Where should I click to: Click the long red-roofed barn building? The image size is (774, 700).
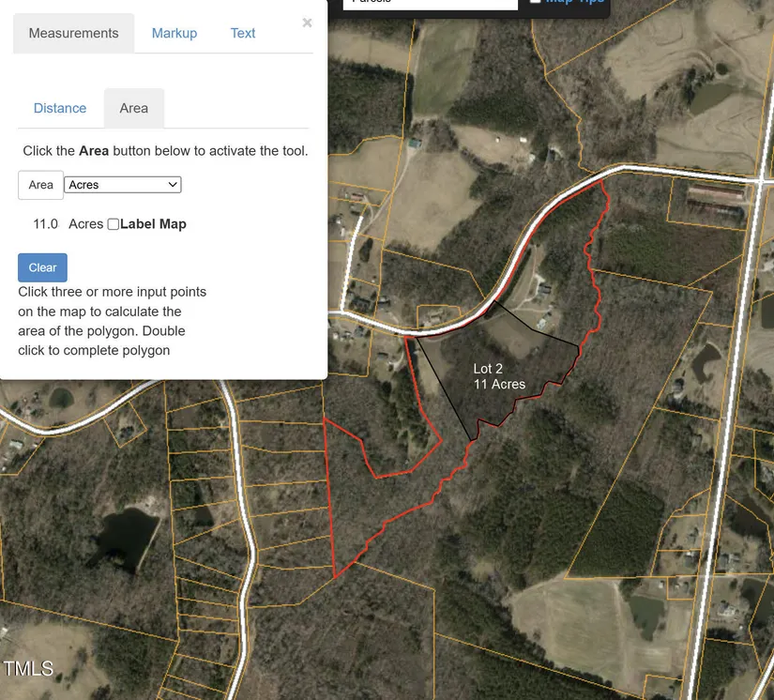[715, 193]
